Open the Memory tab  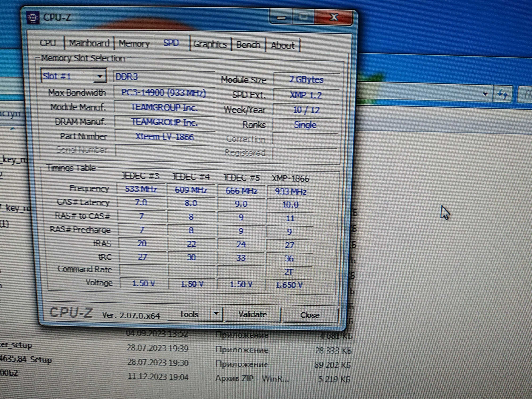(134, 44)
